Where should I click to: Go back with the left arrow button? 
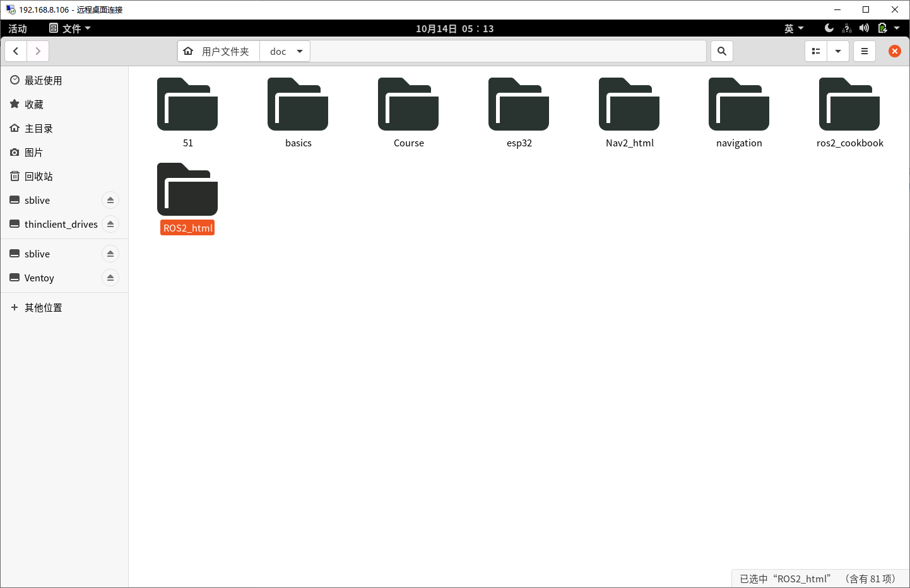(16, 51)
